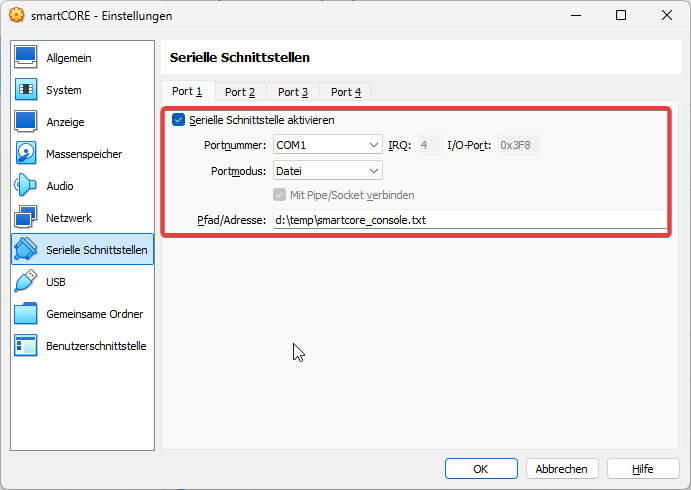Open USB settings

[x=82, y=282]
